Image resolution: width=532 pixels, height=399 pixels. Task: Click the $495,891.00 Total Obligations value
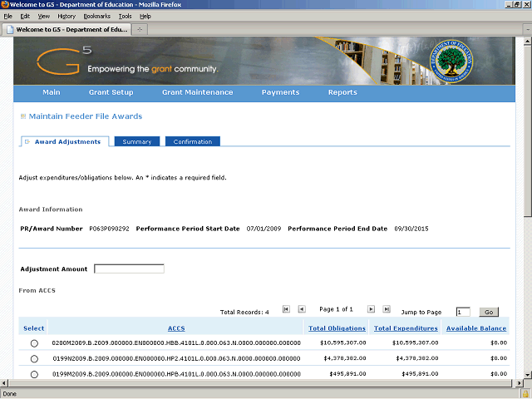pos(347,374)
